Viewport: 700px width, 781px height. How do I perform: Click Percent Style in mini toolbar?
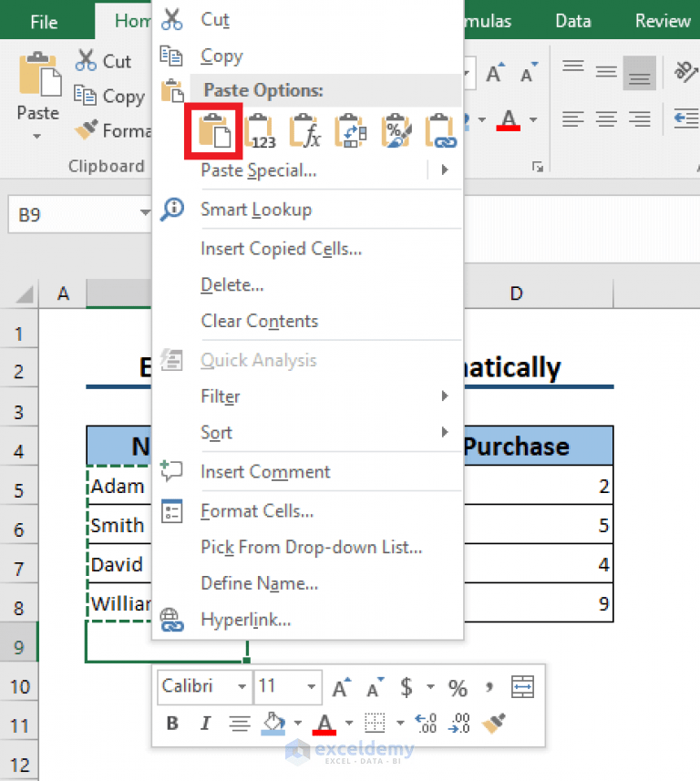458,688
